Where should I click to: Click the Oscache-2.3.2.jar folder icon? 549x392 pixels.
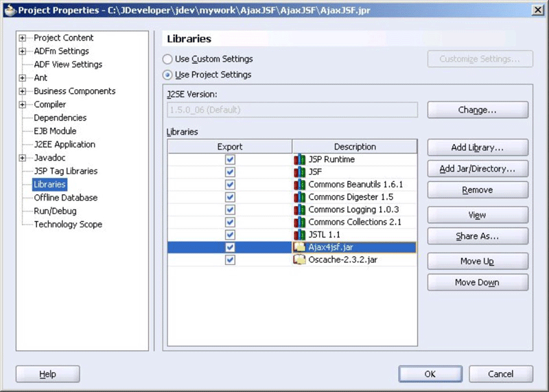(x=299, y=260)
